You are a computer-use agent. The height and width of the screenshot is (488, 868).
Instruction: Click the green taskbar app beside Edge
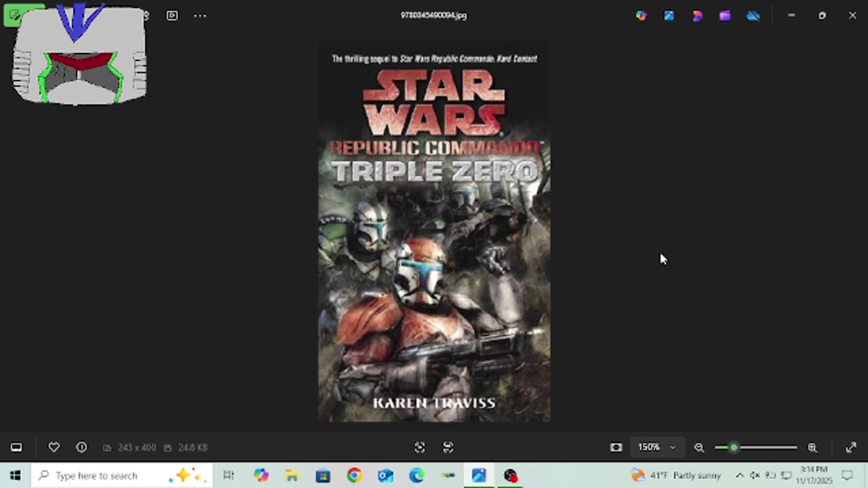[x=448, y=476]
